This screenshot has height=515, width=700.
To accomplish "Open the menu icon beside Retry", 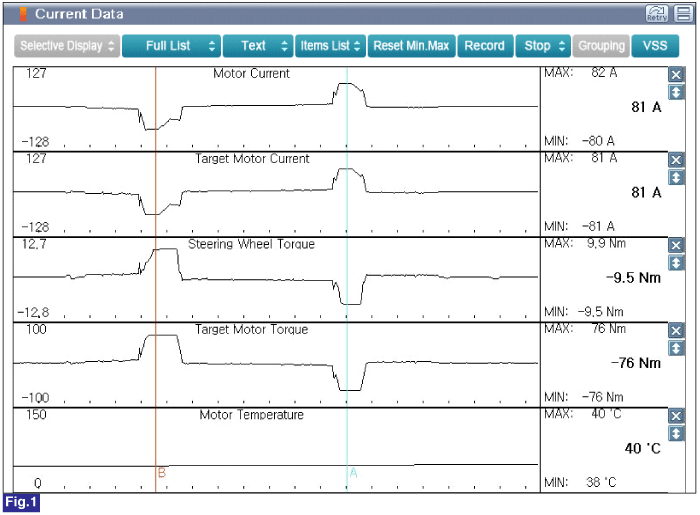I will coord(683,13).
